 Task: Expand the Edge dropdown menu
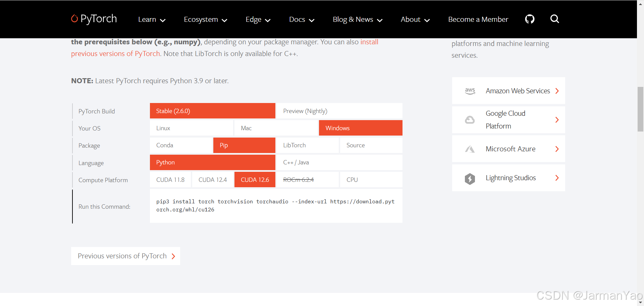point(258,19)
